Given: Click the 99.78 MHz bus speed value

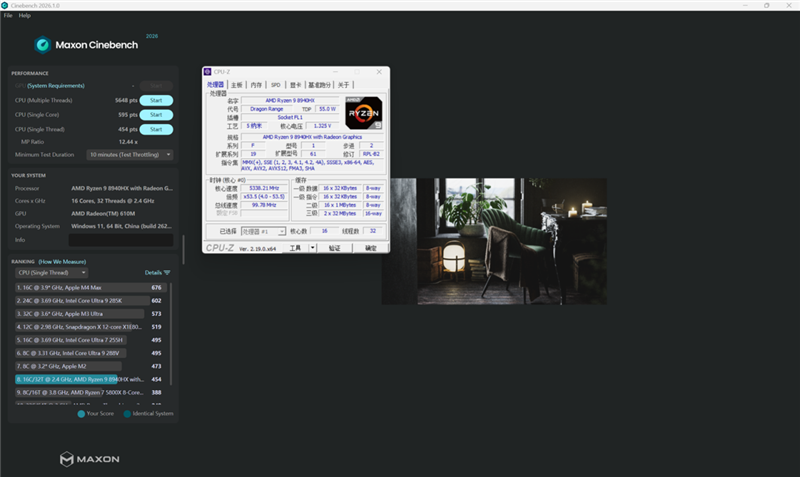Looking at the screenshot, I should click(x=264, y=205).
